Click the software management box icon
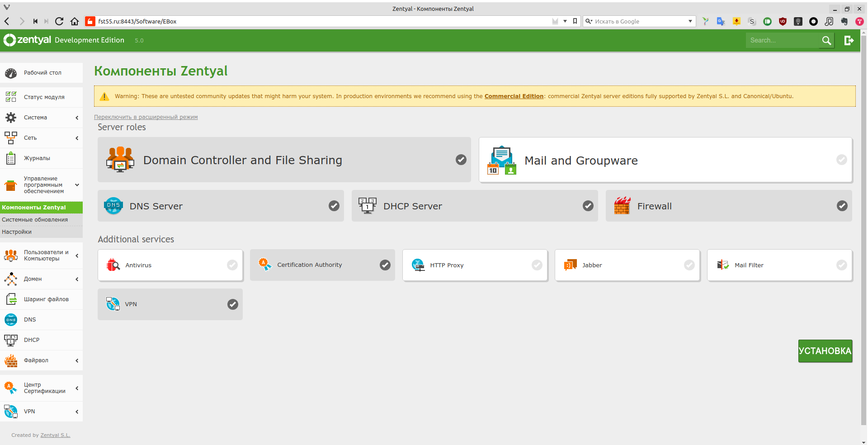The image size is (868, 445). pyautogui.click(x=11, y=185)
